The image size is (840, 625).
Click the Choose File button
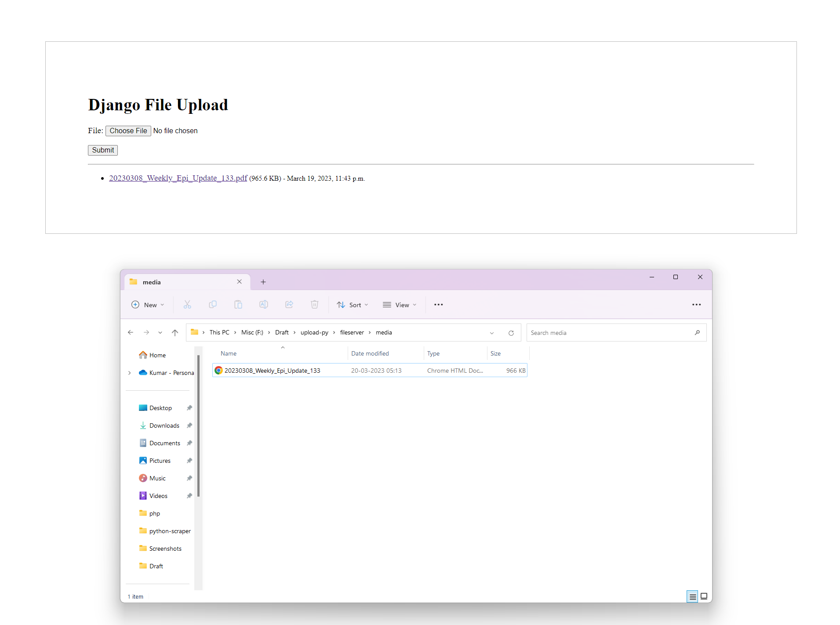128,131
